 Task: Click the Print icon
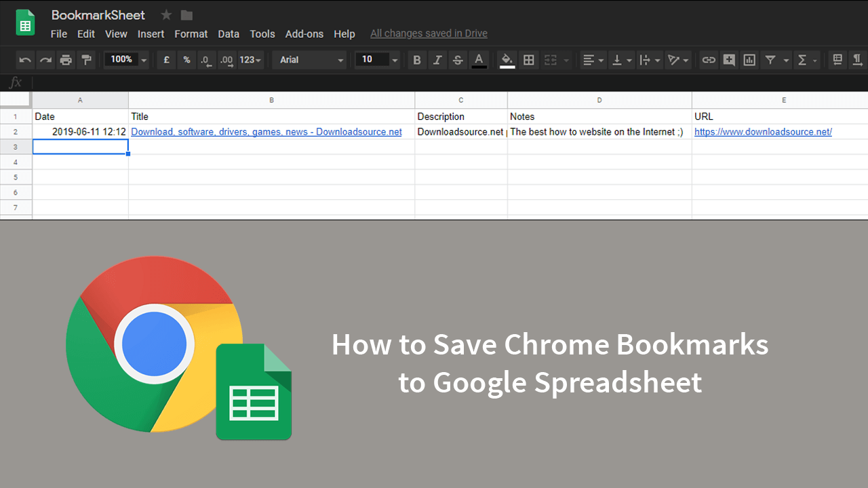click(66, 60)
